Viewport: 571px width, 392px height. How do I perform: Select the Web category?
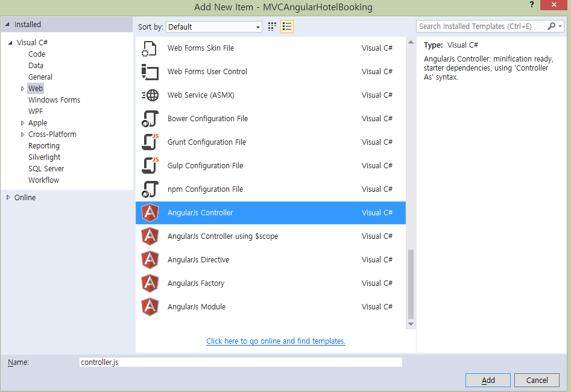pos(36,89)
